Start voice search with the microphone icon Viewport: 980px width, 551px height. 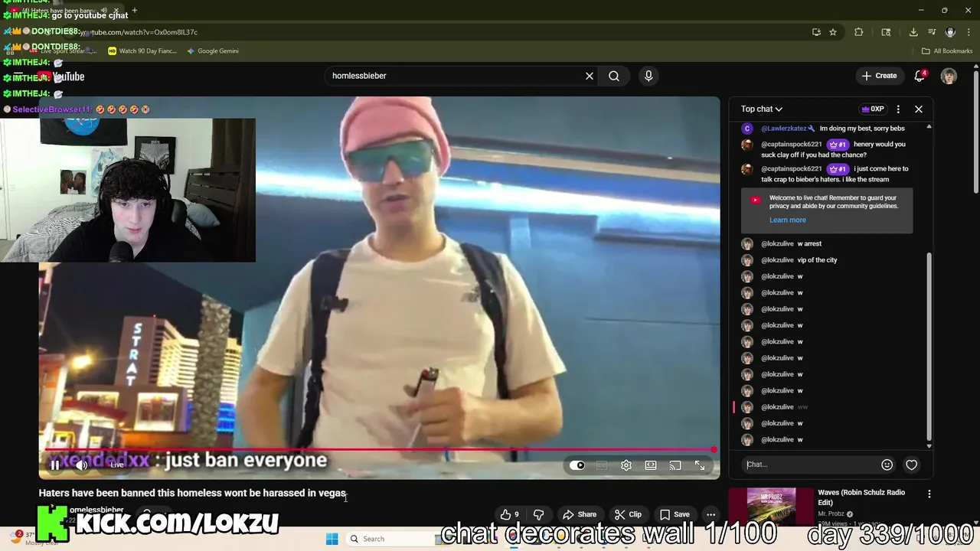click(648, 76)
